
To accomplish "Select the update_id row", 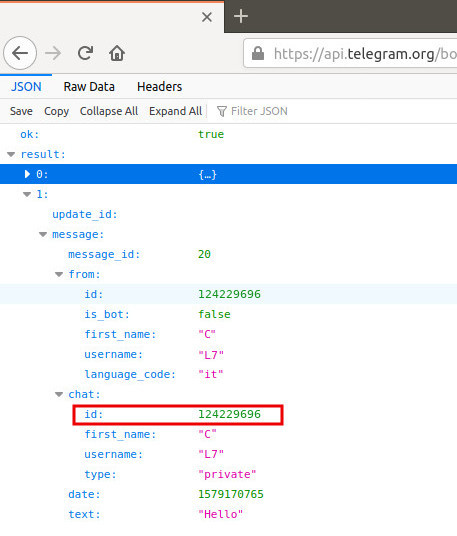I will coord(228,214).
